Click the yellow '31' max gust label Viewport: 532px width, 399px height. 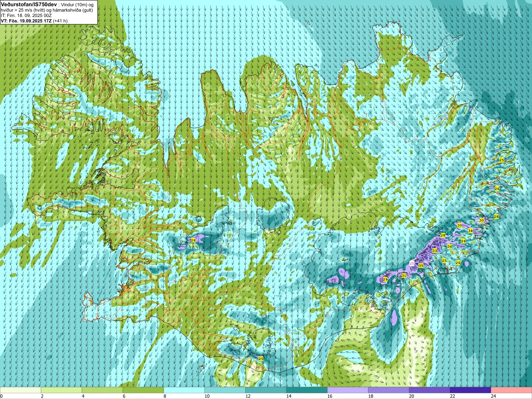pyautogui.click(x=404, y=276)
